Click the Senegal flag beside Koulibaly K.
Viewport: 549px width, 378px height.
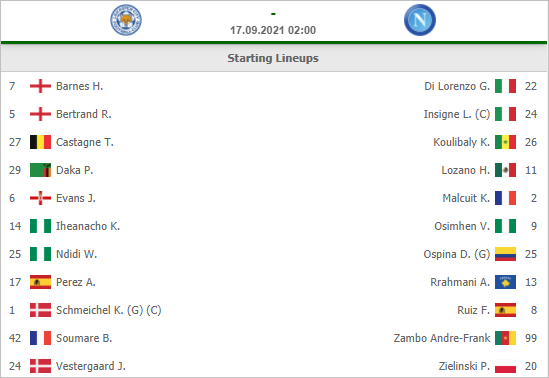[x=505, y=142]
